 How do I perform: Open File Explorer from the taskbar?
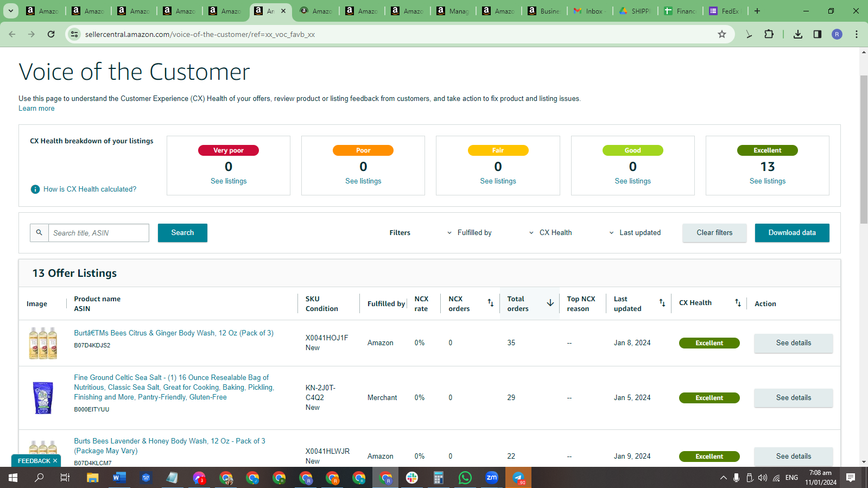(x=92, y=478)
